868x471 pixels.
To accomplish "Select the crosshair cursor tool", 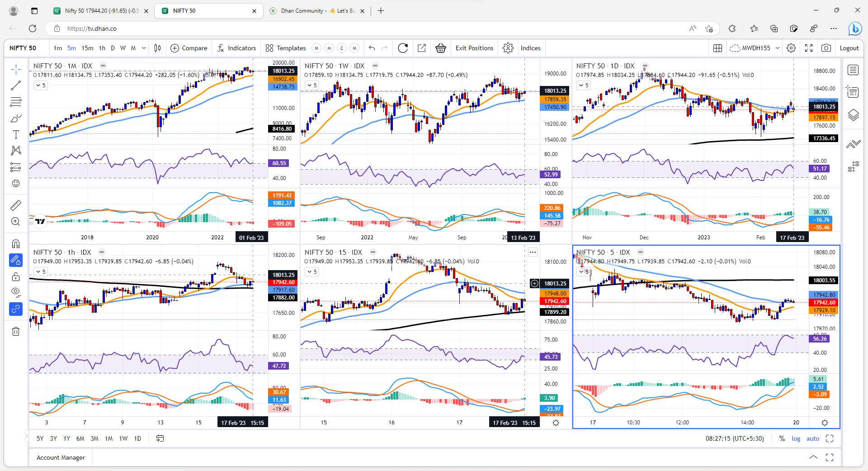I will pos(16,69).
